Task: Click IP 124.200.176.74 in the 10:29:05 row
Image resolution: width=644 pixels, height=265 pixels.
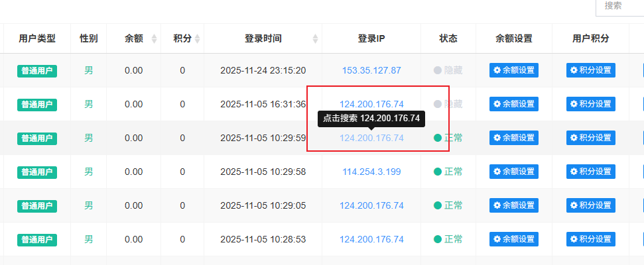Action: pos(371,205)
